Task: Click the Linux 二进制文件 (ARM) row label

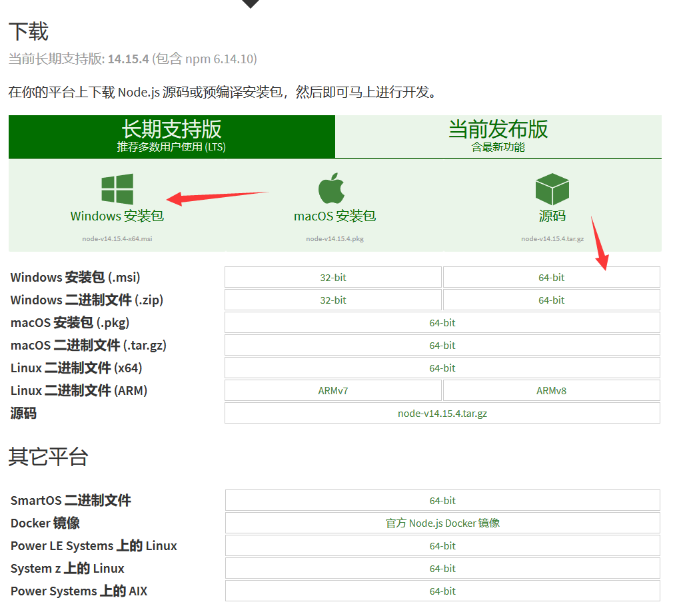Action: pyautogui.click(x=79, y=391)
